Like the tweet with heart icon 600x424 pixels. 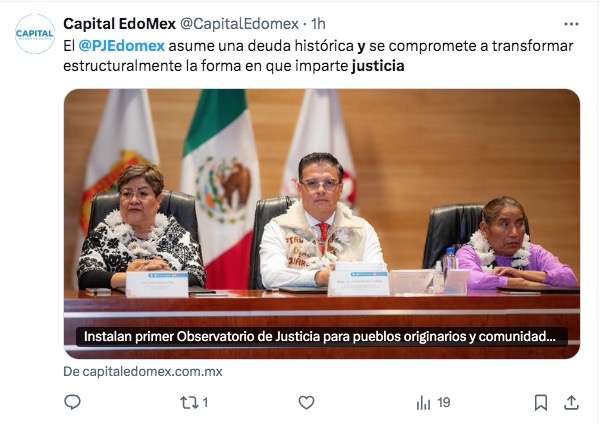(306, 403)
